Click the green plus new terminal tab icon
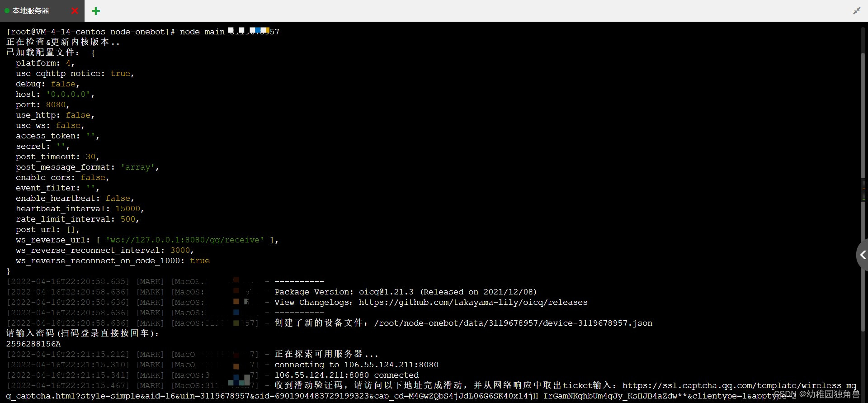The image size is (868, 403). [96, 11]
